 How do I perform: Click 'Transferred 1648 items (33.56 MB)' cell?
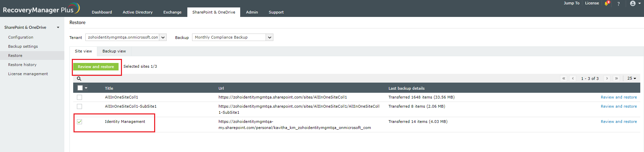tap(421, 97)
